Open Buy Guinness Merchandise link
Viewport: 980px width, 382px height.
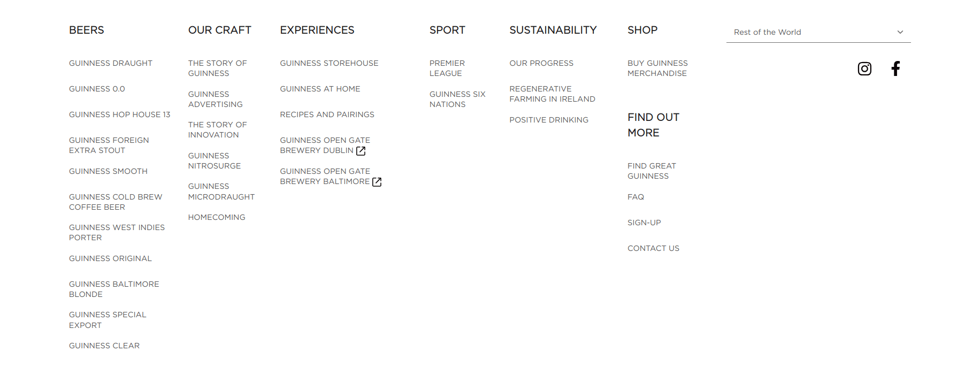coord(657,68)
